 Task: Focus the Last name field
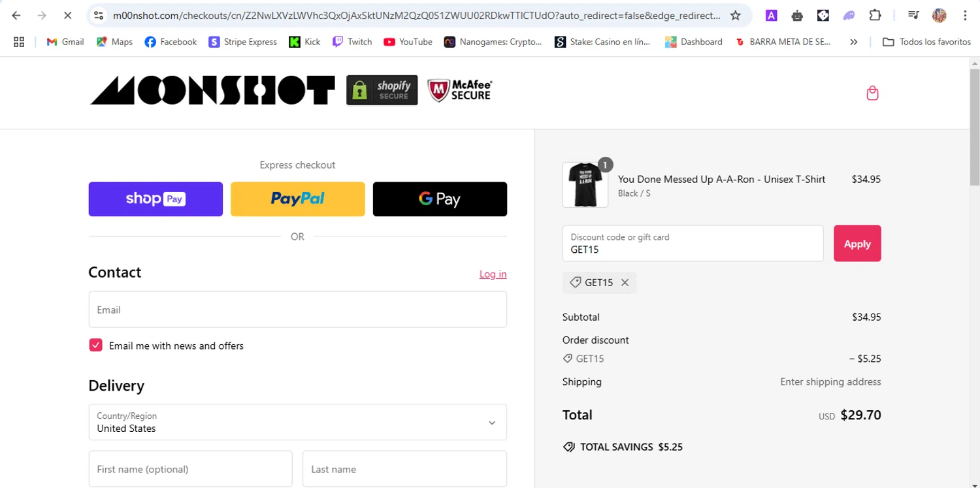(404, 469)
